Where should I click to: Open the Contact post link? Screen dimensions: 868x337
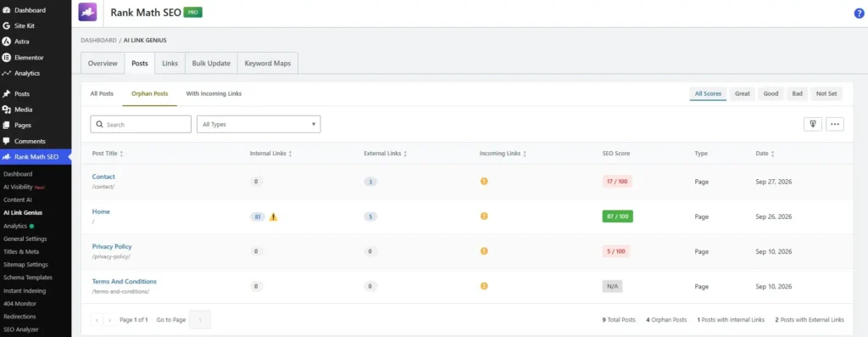(103, 177)
